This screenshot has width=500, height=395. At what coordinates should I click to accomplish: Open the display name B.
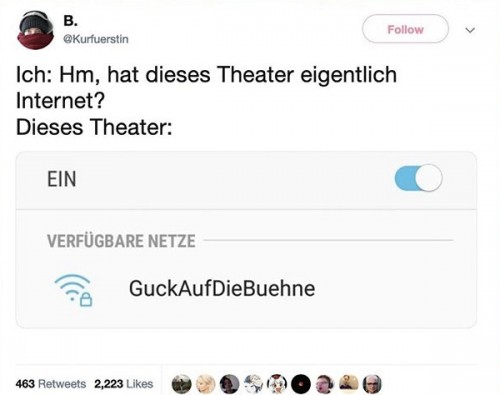pos(70,21)
